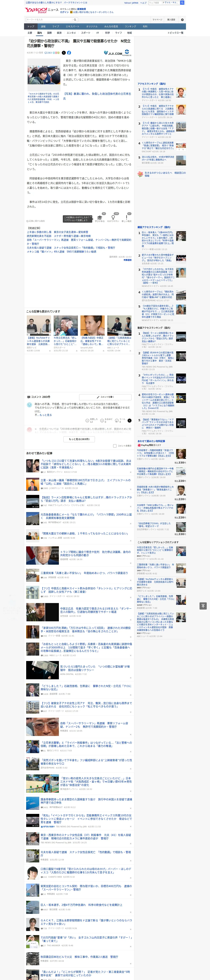Open related link 上半身に多数の刺し傷
This screenshot has height=980, width=210.
click(x=57, y=232)
